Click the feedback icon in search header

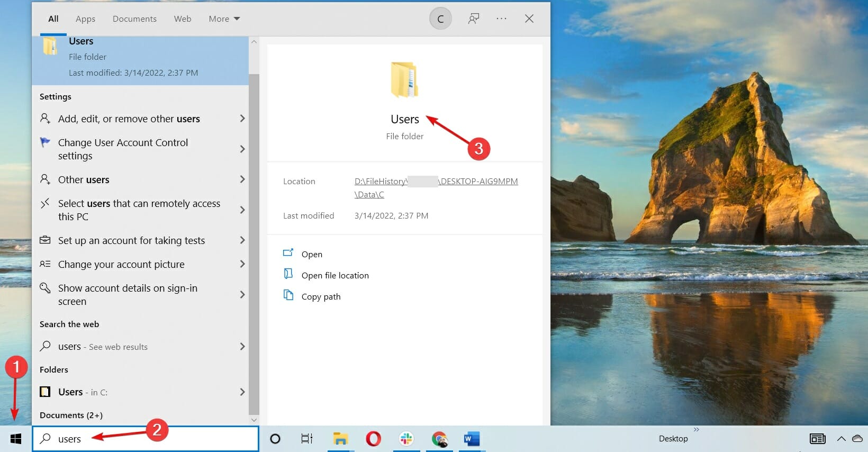pyautogui.click(x=474, y=19)
